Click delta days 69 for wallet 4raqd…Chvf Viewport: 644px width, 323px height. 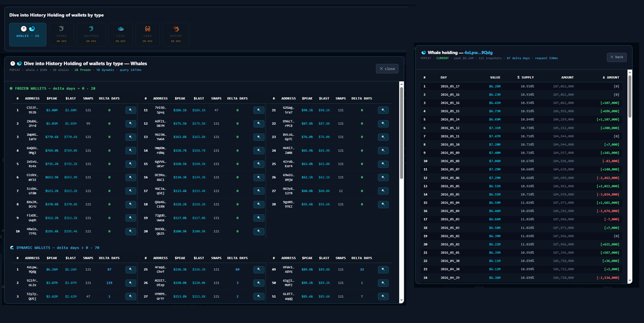[x=237, y=270]
